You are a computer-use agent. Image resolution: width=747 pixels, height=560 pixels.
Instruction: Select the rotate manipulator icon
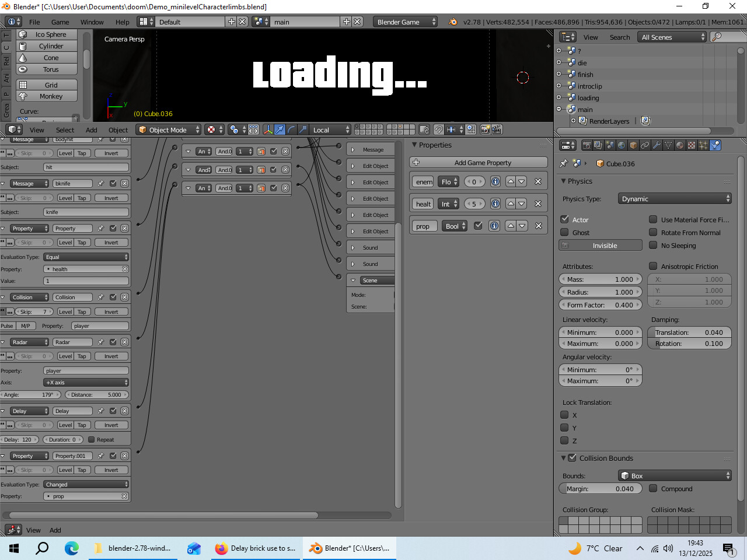point(291,129)
